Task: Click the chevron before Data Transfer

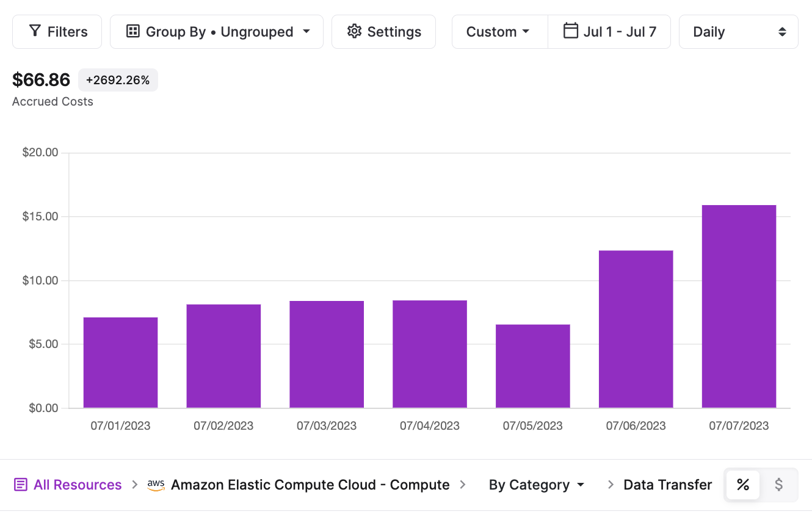Action: click(611, 485)
